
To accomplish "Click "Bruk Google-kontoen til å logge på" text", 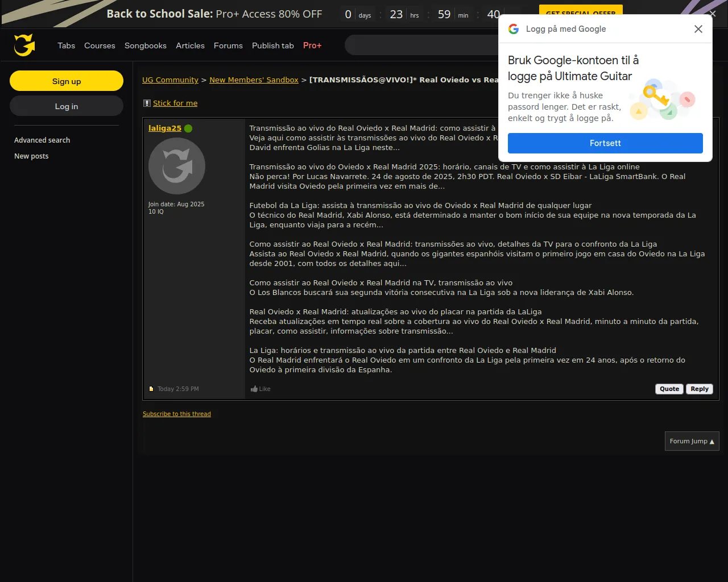I will point(573,68).
